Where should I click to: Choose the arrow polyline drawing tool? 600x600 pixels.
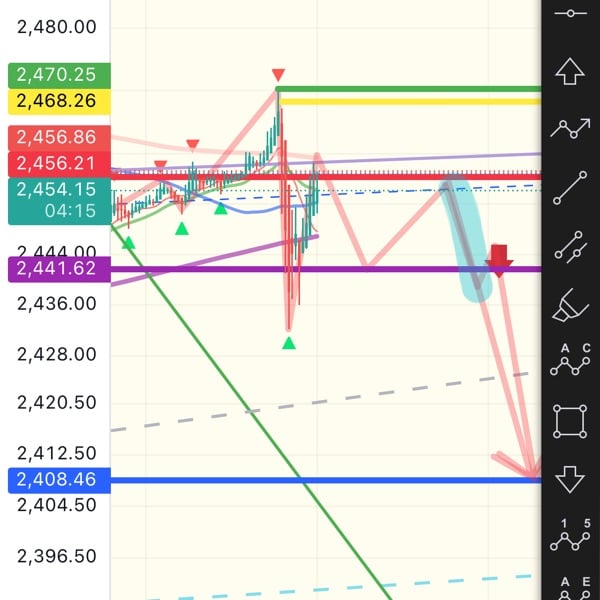tap(570, 128)
